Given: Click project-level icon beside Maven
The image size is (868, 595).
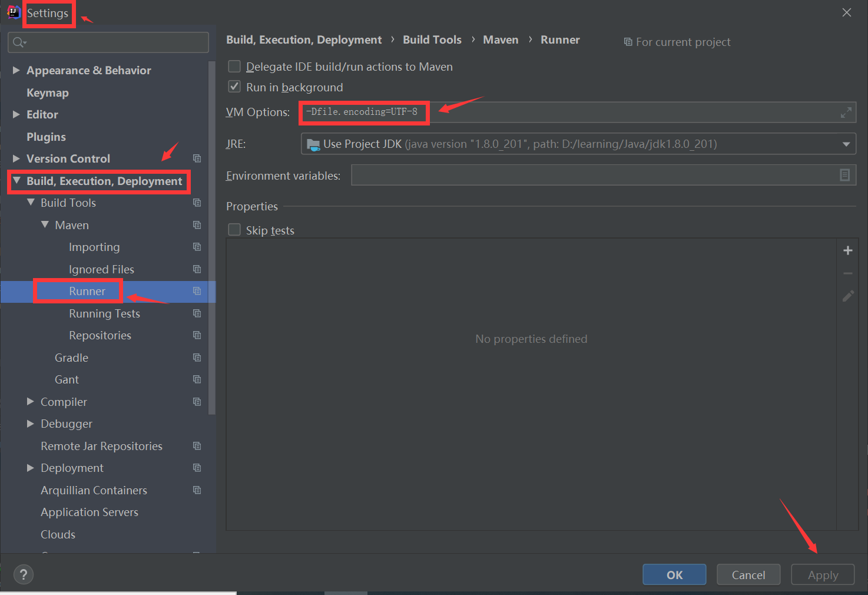Looking at the screenshot, I should (x=197, y=225).
